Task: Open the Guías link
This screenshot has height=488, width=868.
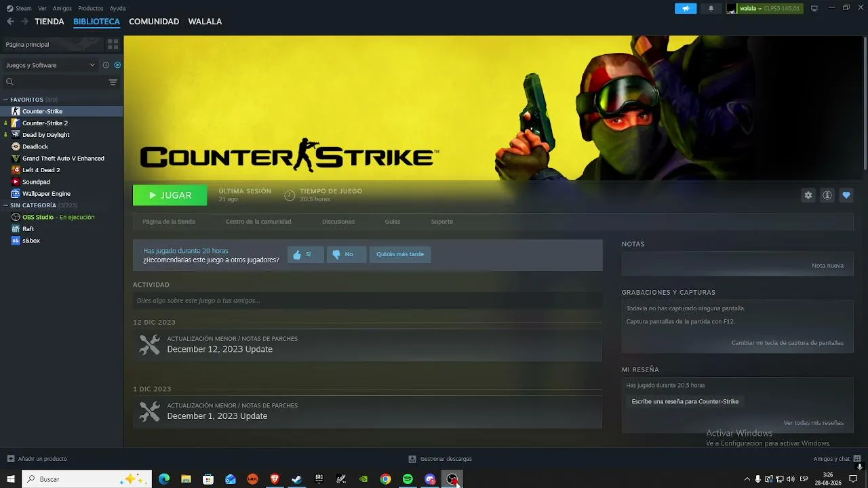Action: pyautogui.click(x=393, y=222)
